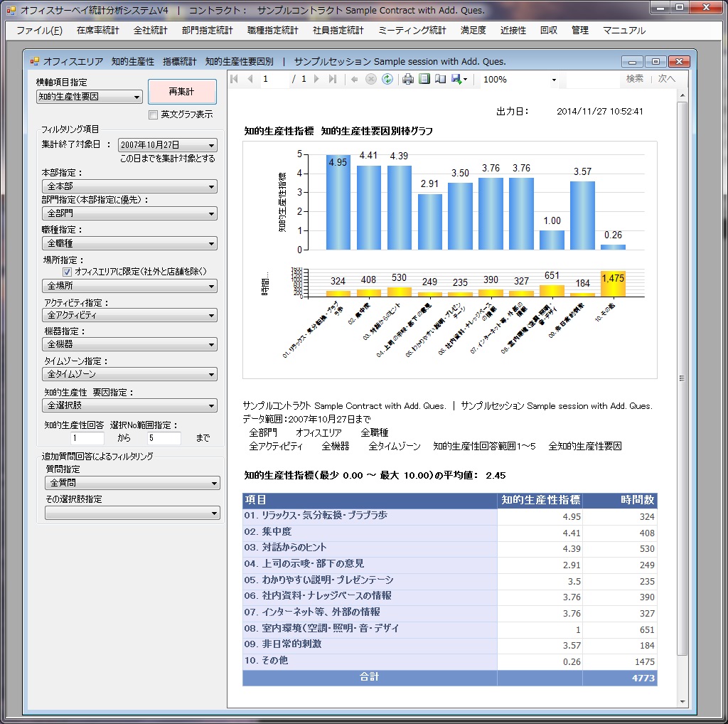
Task: Click the total value 4773
Action: (643, 678)
